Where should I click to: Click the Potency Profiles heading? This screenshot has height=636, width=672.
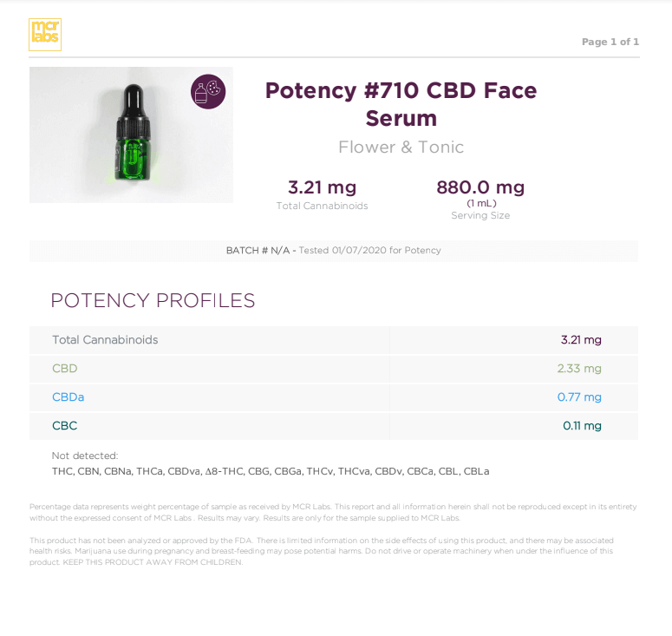point(153,301)
